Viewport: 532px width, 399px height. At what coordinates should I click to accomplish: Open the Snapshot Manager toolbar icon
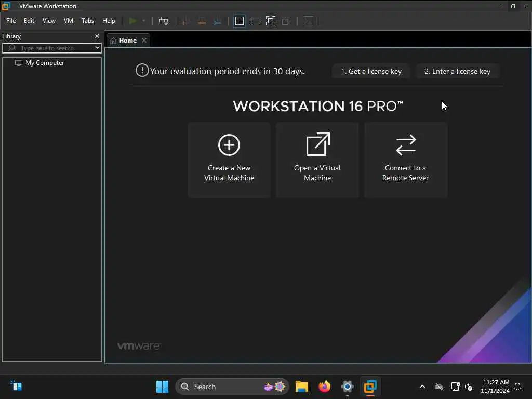tap(218, 21)
